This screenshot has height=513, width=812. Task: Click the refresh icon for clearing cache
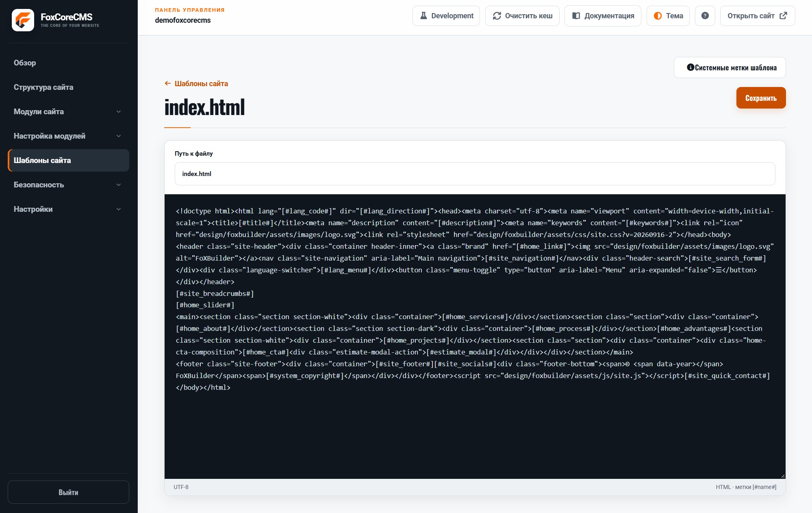coord(497,16)
